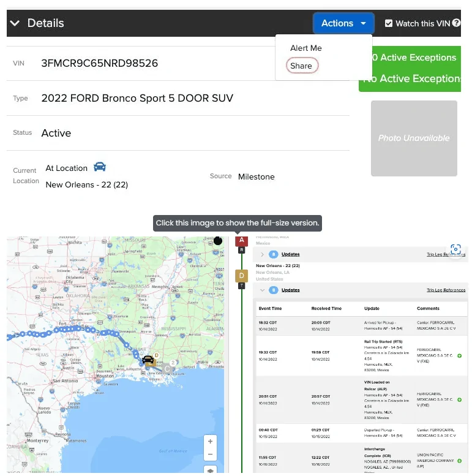Select the VIN number 3FMCR9C65NRD98526

(x=100, y=63)
